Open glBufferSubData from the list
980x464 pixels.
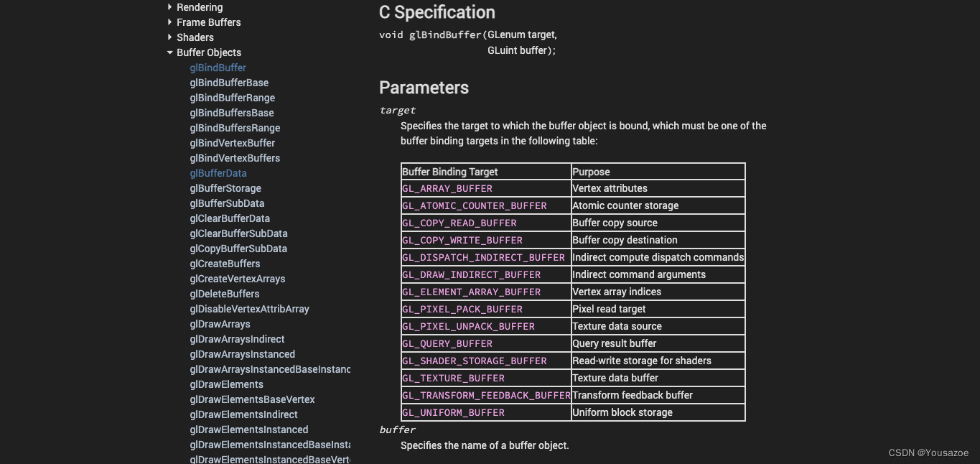coord(227,203)
